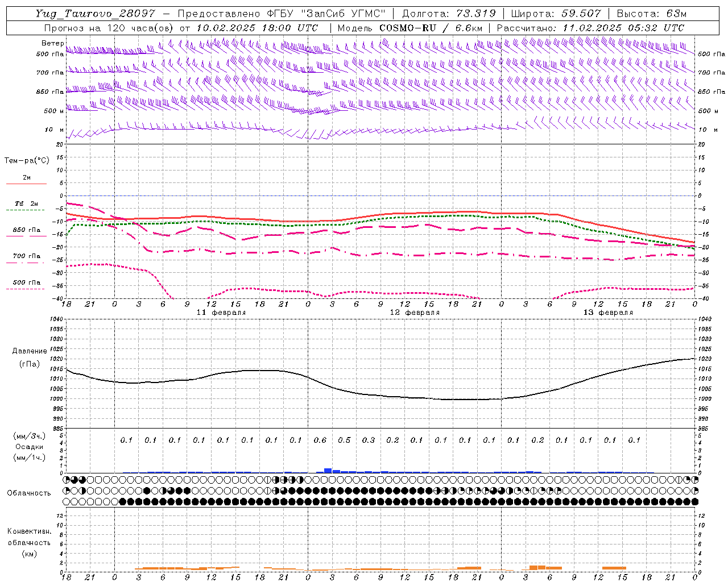Image resolution: width=728 pixels, height=582 pixels.
Task: Click the Td 2м legend entry
Action: pos(27,203)
